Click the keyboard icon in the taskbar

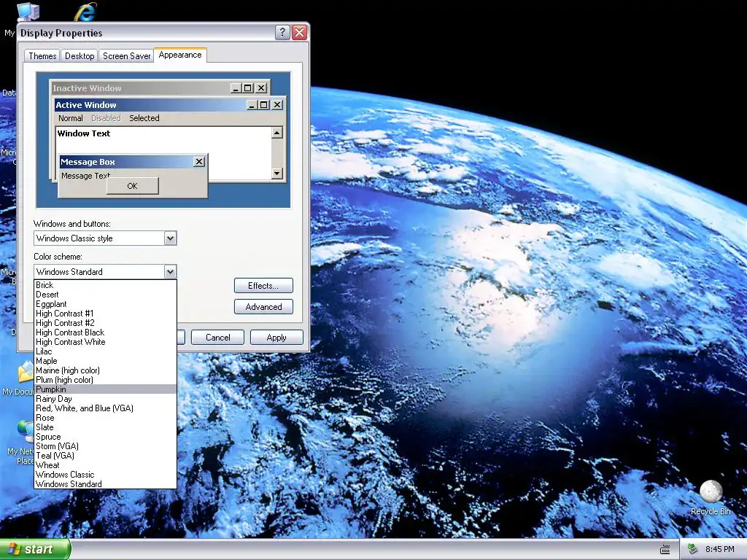coord(665,550)
